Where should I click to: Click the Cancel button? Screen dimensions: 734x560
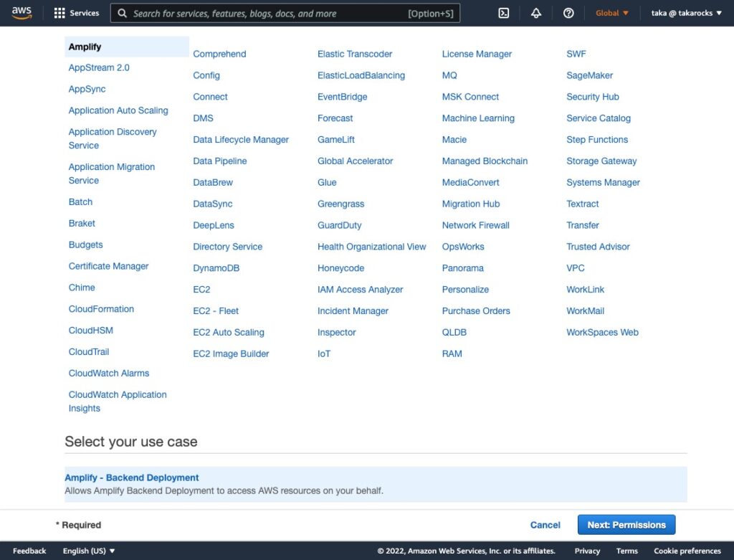click(x=545, y=525)
